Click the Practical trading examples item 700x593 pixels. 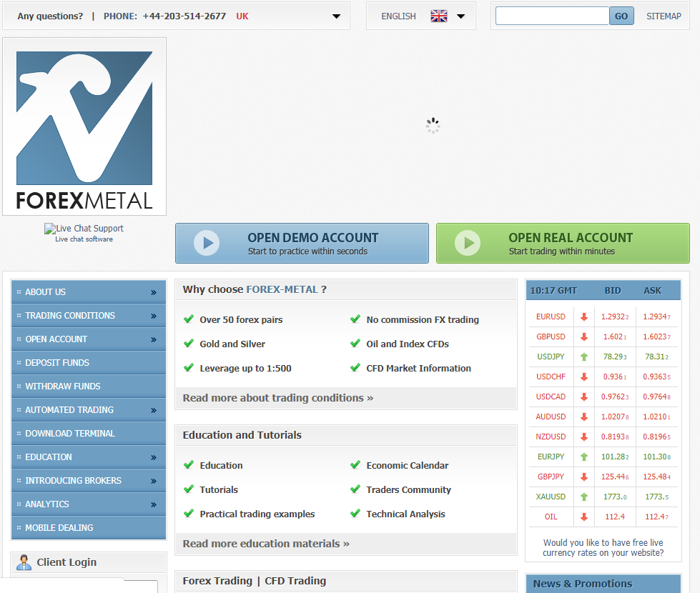point(257,514)
